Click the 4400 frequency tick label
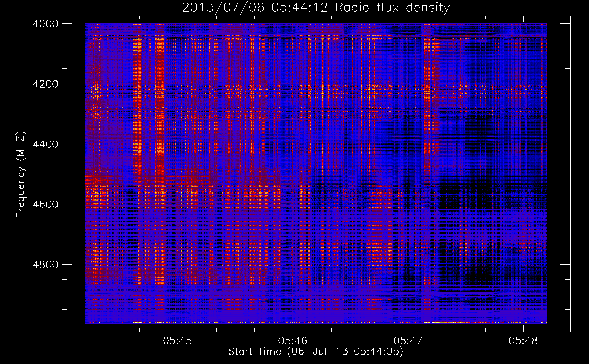 click(46, 144)
